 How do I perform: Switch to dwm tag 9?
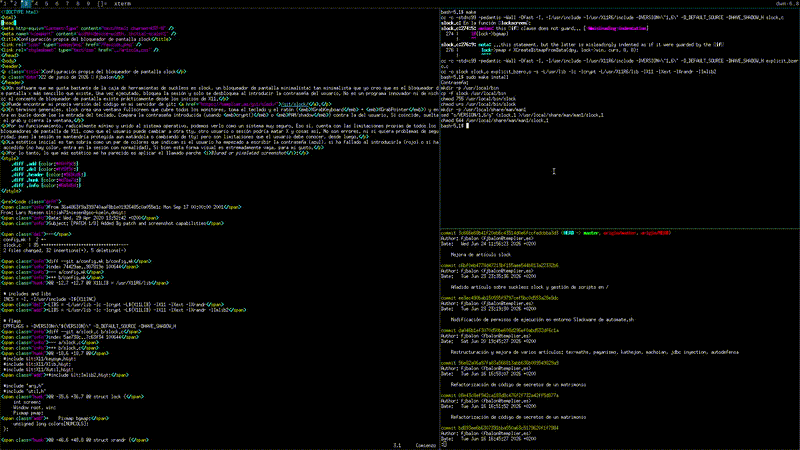pyautogui.click(x=88, y=3)
